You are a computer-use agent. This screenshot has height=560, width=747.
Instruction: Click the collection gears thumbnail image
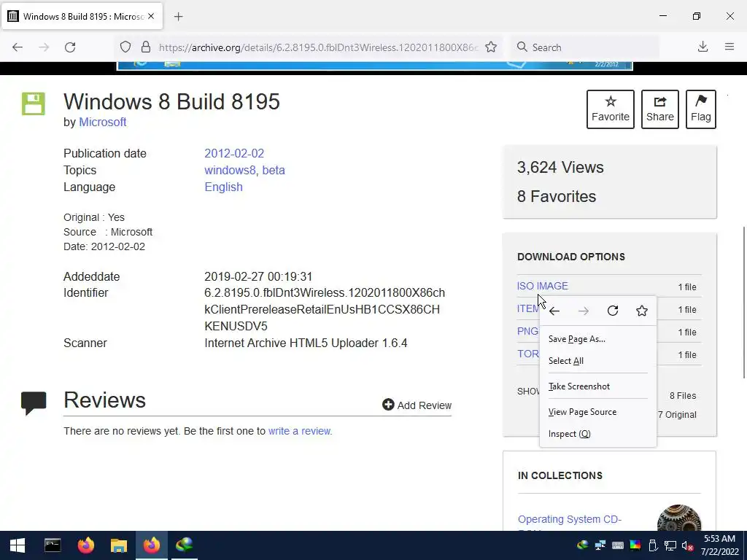pos(679,518)
